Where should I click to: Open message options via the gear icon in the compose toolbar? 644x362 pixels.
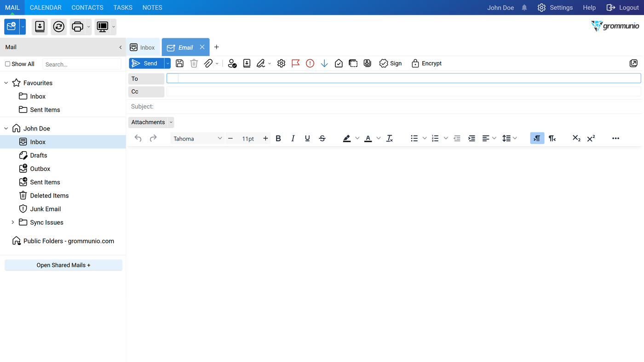click(282, 63)
